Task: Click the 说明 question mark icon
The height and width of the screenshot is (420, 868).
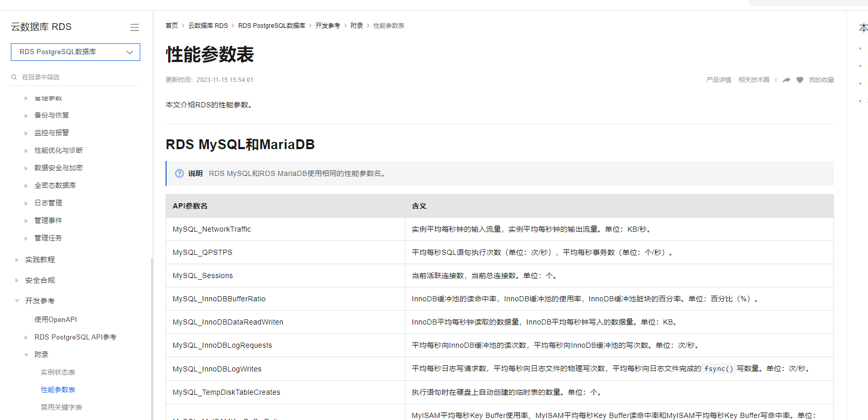Action: click(x=179, y=174)
